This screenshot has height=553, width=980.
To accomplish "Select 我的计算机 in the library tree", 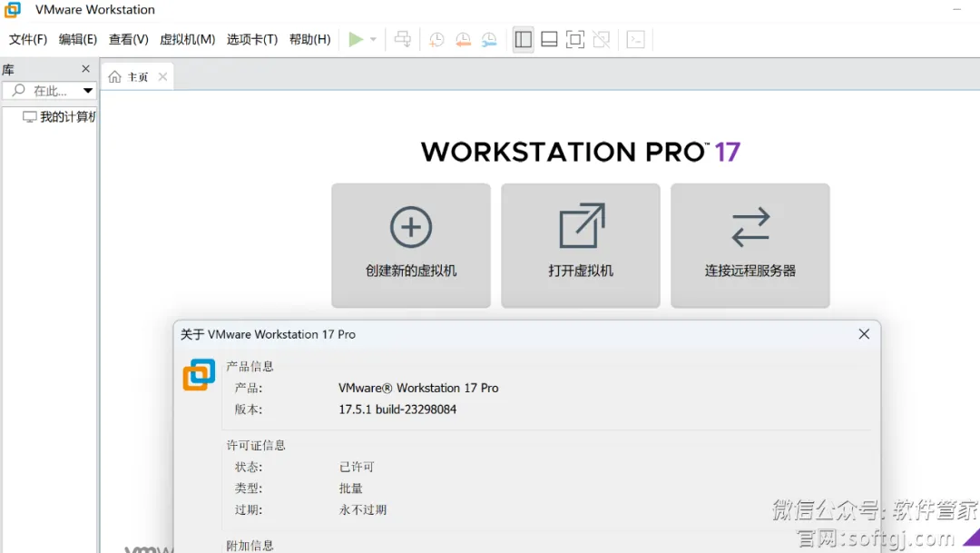I will [x=59, y=117].
